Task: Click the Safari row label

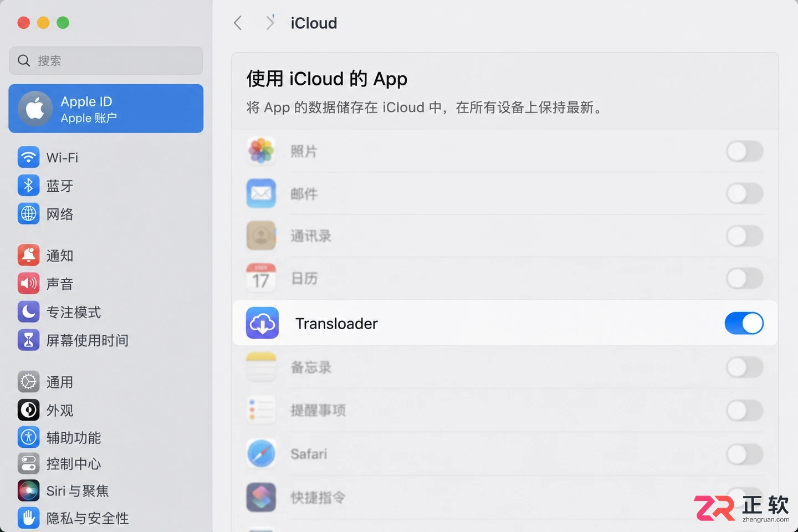Action: coord(309,454)
